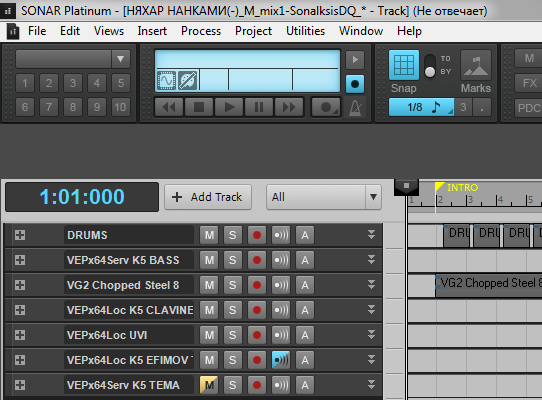Arm VEPx64Loc K5 CLAVINE for recording
The width and height of the screenshot is (542, 400).
257,310
